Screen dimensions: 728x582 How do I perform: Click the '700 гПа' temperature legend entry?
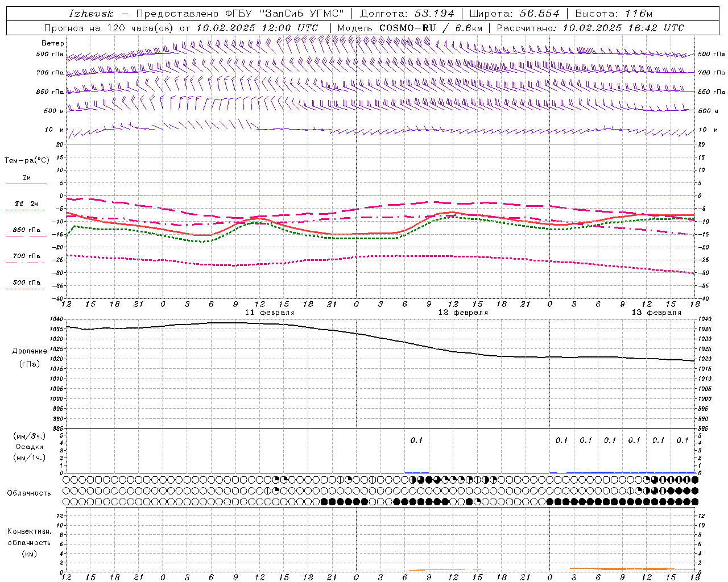26,256
